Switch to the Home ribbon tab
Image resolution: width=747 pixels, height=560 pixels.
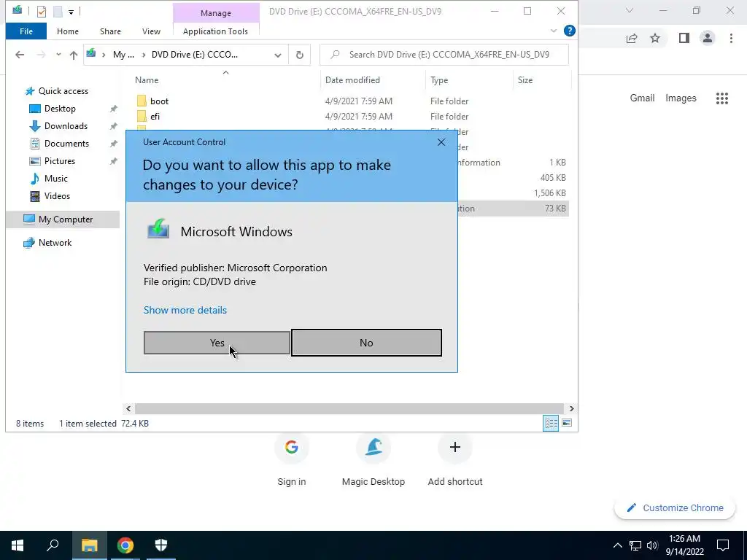[68, 31]
